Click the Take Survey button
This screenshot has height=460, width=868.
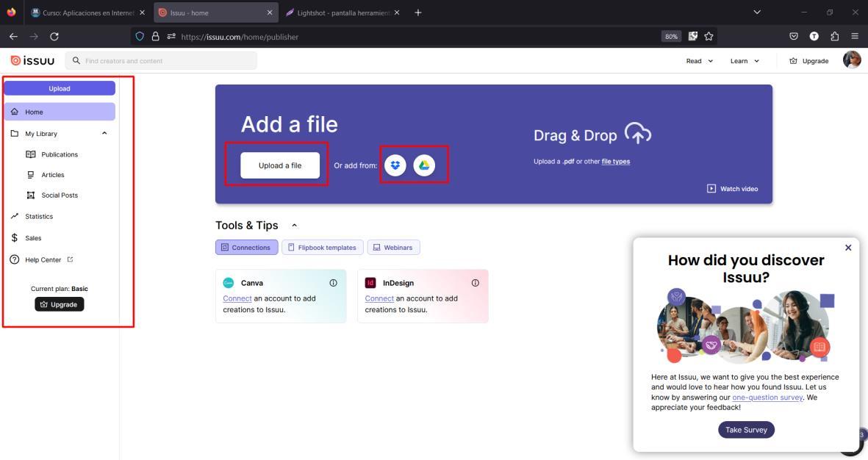point(746,430)
